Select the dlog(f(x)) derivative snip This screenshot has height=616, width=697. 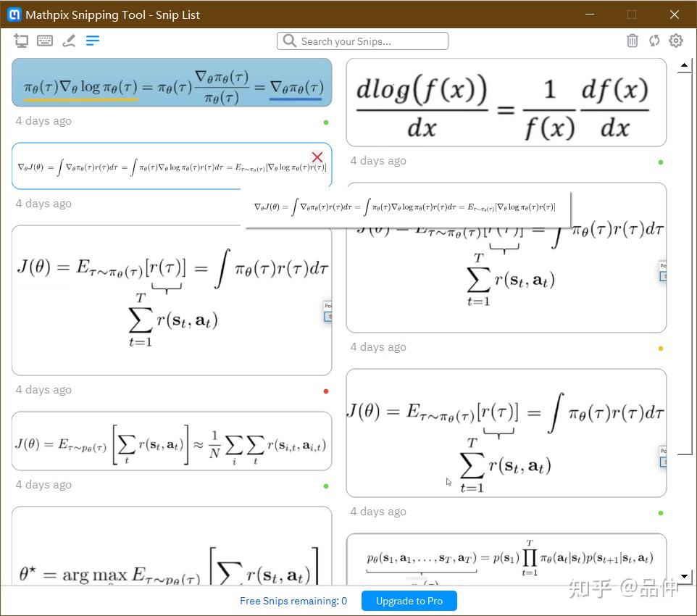(x=506, y=101)
